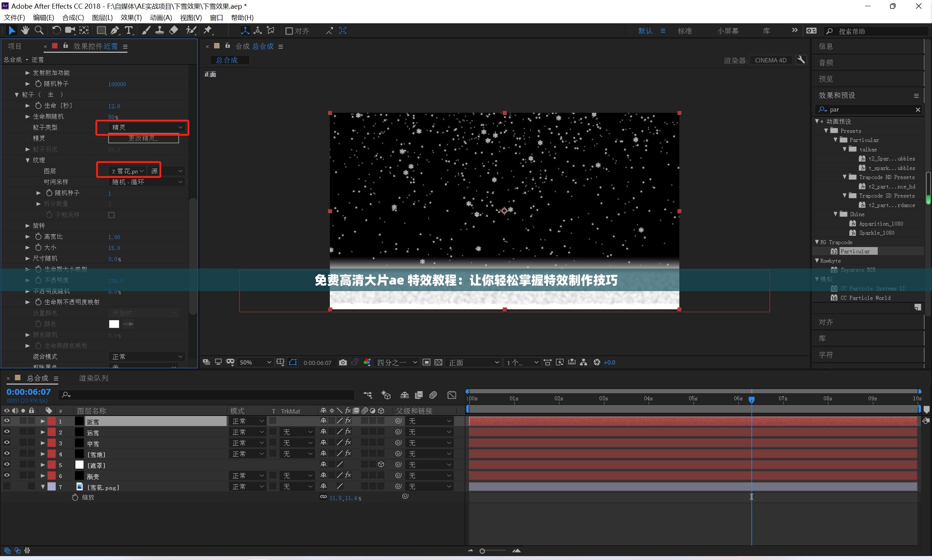
Task: Open the 合成(C) menu
Action: pos(73,17)
